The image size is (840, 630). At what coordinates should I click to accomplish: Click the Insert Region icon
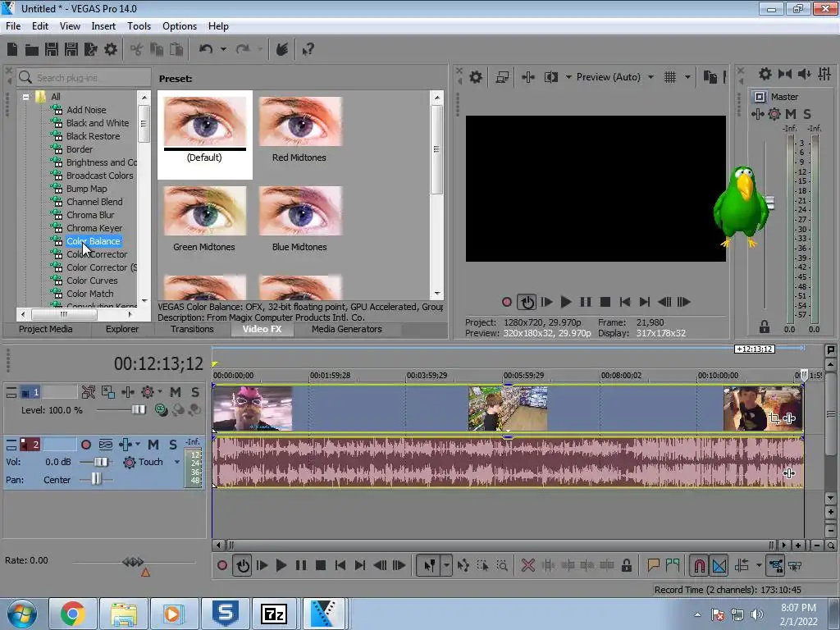tap(673, 565)
